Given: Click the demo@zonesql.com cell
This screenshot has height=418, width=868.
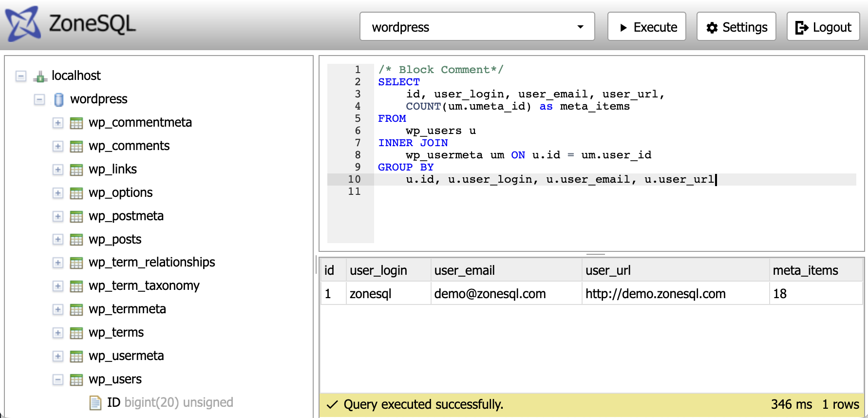Looking at the screenshot, I should tap(506, 293).
